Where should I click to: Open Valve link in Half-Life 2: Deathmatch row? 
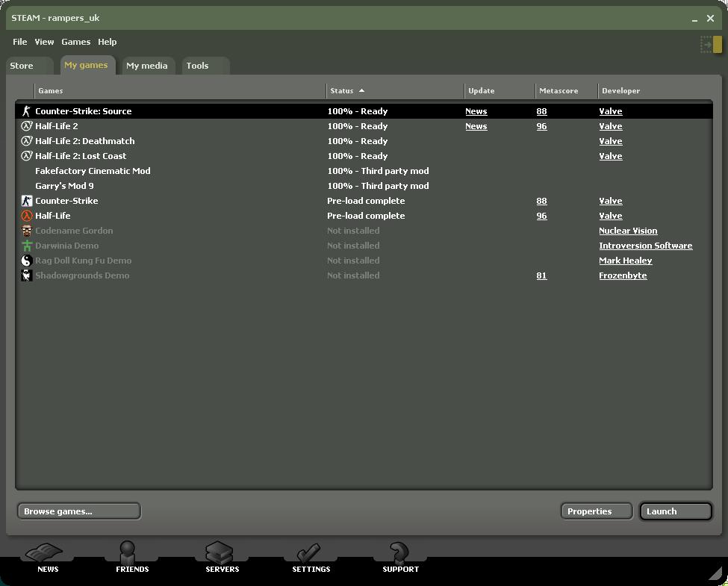tap(611, 141)
